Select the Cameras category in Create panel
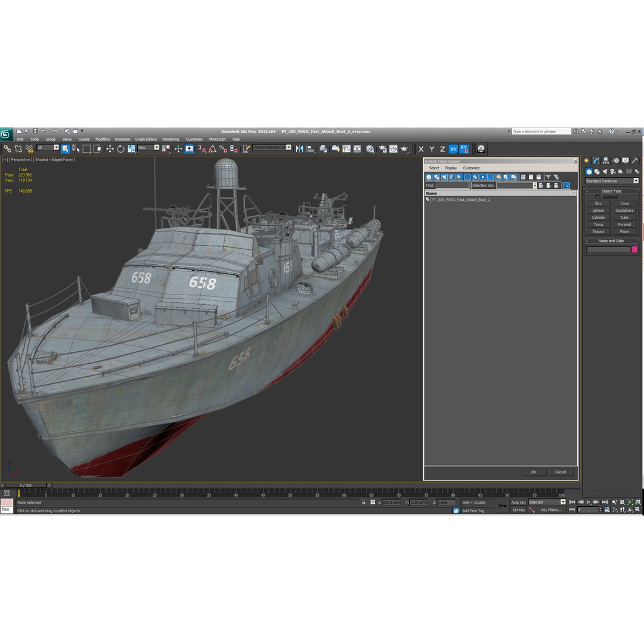Image resolution: width=644 pixels, height=644 pixels. (x=613, y=171)
